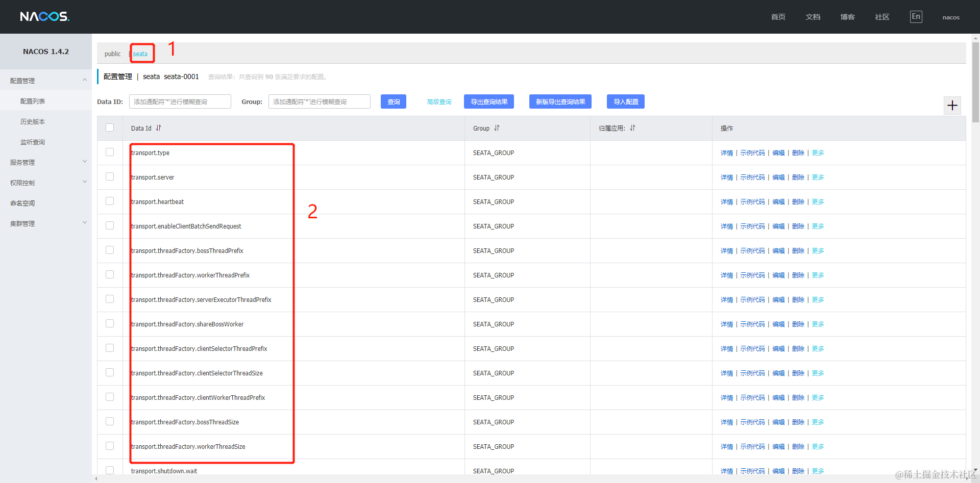Sort by Group column
The image size is (980, 483).
pyautogui.click(x=497, y=128)
